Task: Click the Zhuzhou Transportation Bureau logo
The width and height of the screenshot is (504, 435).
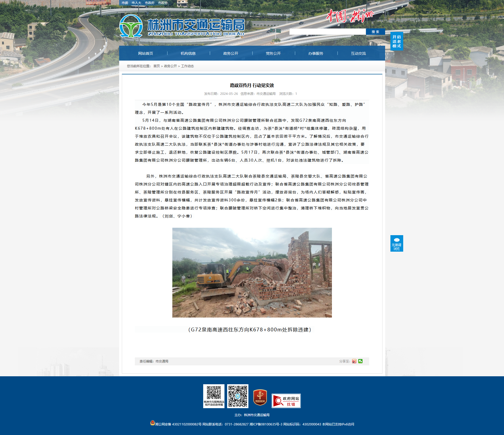Action: click(x=182, y=26)
